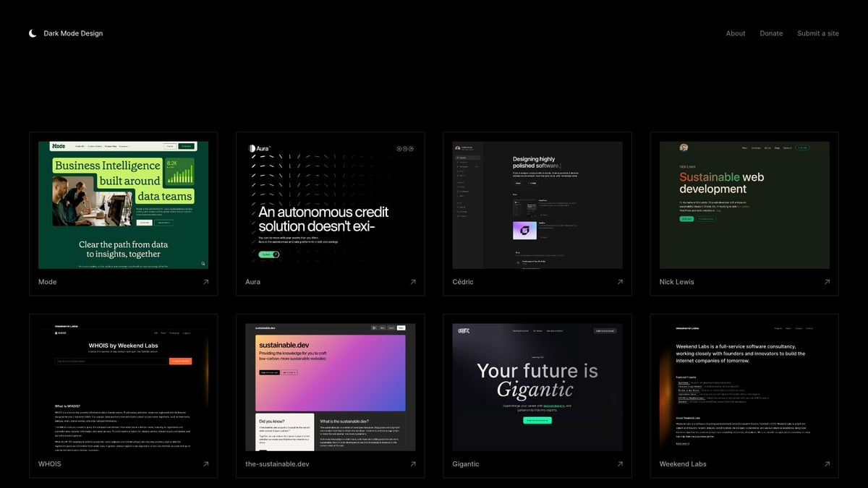Click the moon icon next to the site title
The width and height of the screenshot is (868, 488).
32,33
